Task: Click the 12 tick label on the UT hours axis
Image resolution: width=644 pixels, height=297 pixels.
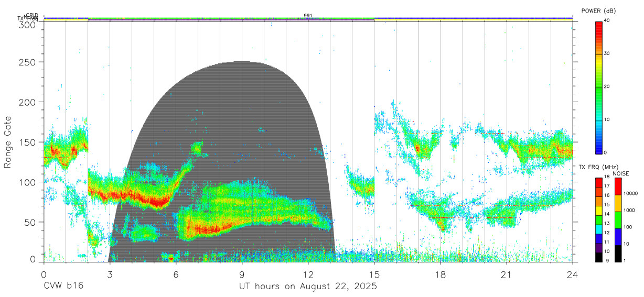Action: (x=308, y=274)
